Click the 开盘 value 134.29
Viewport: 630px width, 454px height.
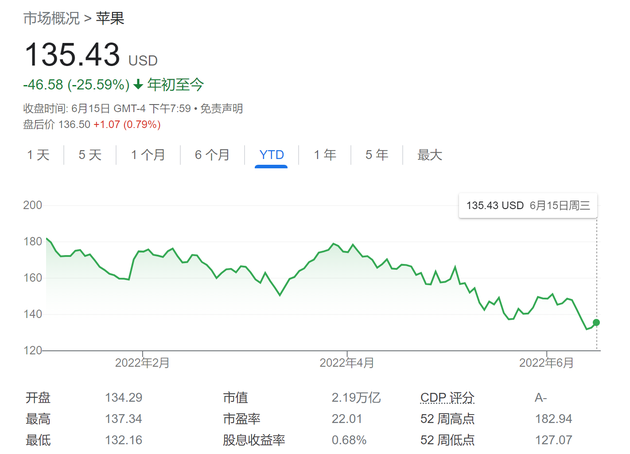(124, 398)
